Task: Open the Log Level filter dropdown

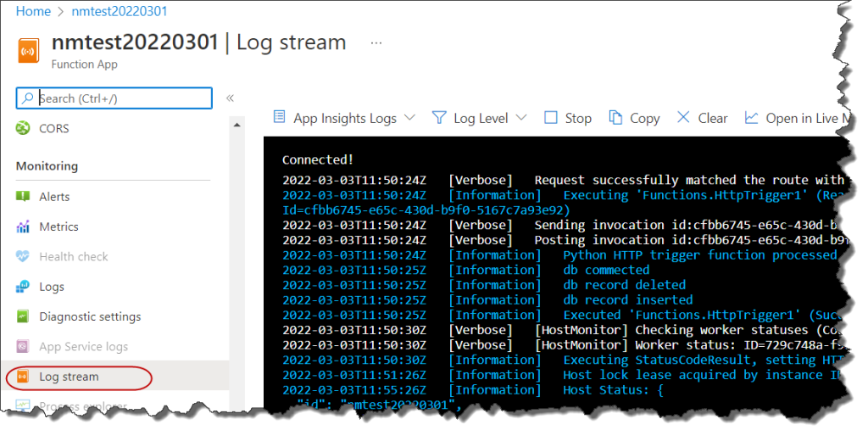Action: pyautogui.click(x=480, y=118)
